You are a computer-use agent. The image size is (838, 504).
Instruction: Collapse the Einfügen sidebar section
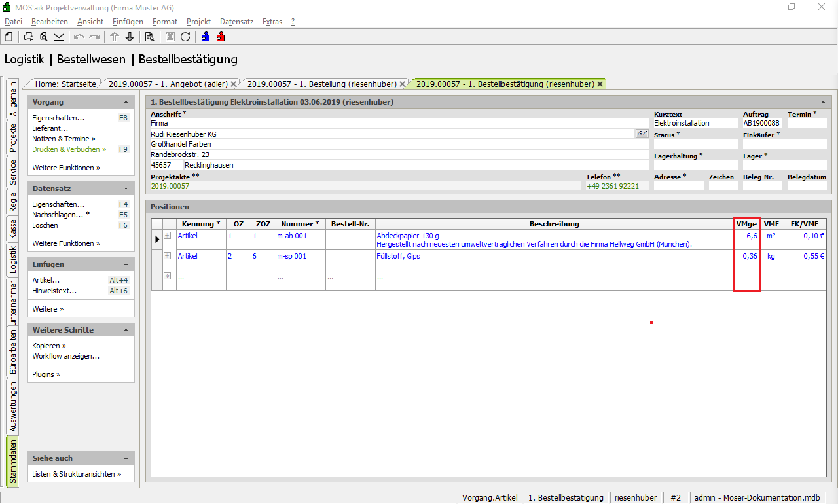(x=126, y=265)
